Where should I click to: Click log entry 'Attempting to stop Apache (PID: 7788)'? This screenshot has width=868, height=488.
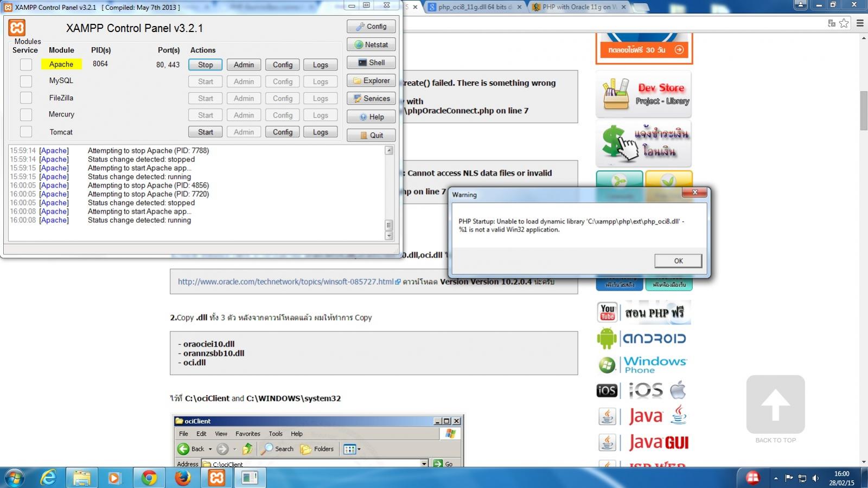coord(148,151)
